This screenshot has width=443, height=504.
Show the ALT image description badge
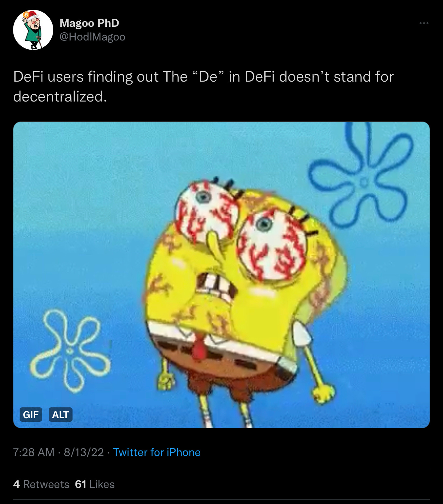(60, 415)
